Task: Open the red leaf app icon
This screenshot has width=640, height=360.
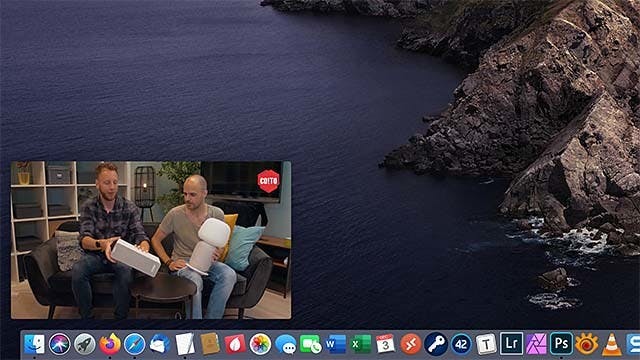Action: pyautogui.click(x=235, y=344)
